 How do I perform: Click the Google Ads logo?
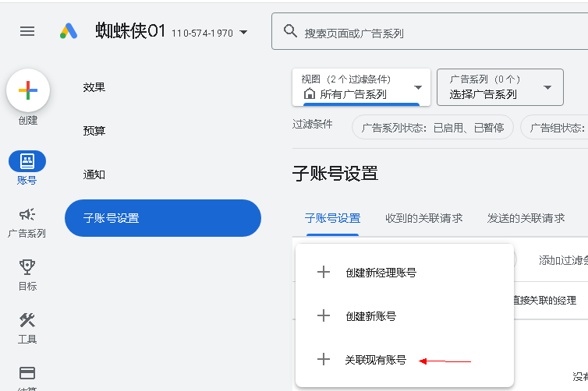(69, 31)
